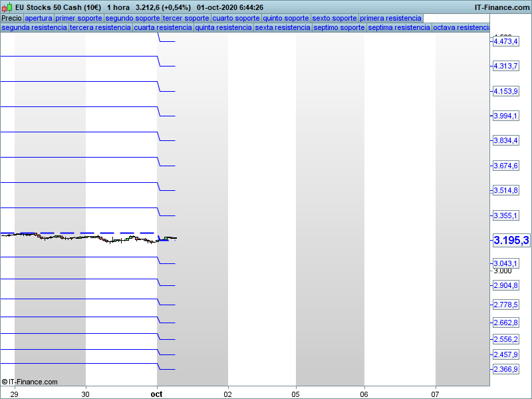Click the quinta resistencia label
532x399 pixels.
pyautogui.click(x=223, y=27)
